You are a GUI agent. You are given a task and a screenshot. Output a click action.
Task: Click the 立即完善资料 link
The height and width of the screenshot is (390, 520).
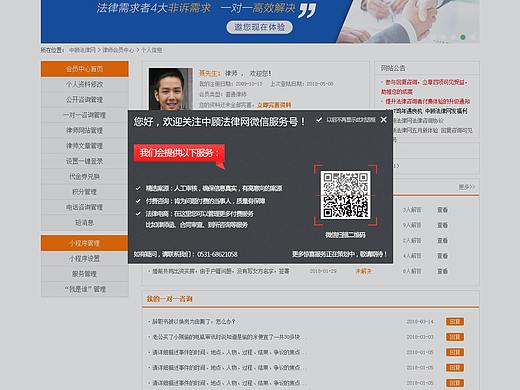274,105
